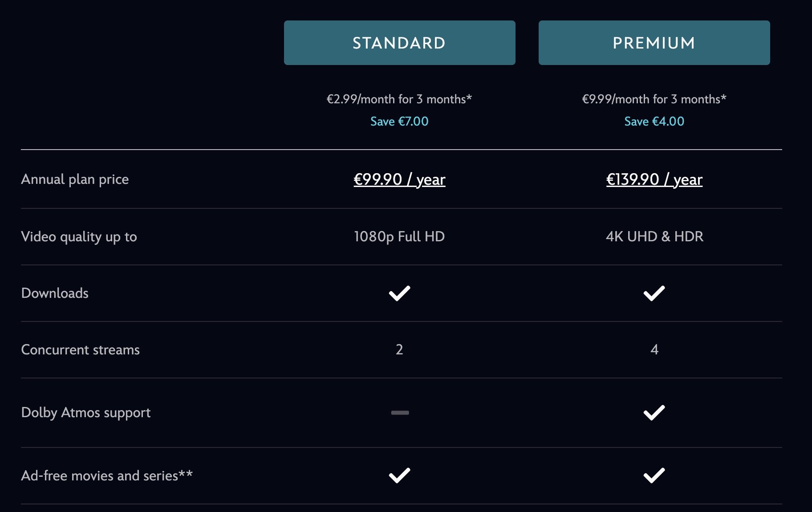Image resolution: width=812 pixels, height=512 pixels.
Task: Click the Concurrent streams row label
Action: click(x=81, y=349)
